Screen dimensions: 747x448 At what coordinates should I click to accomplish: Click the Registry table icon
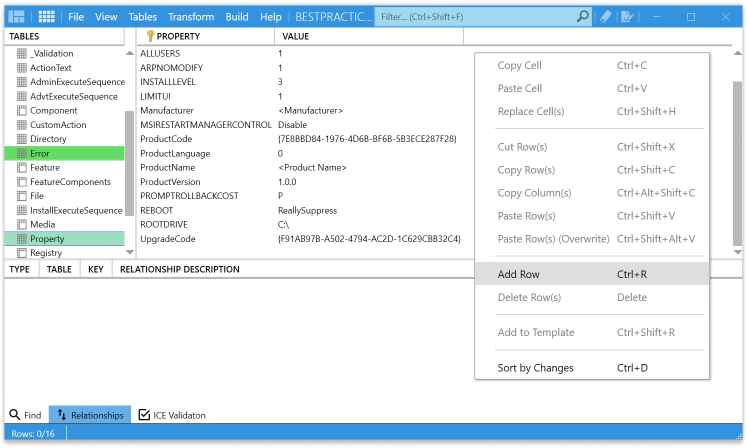21,253
